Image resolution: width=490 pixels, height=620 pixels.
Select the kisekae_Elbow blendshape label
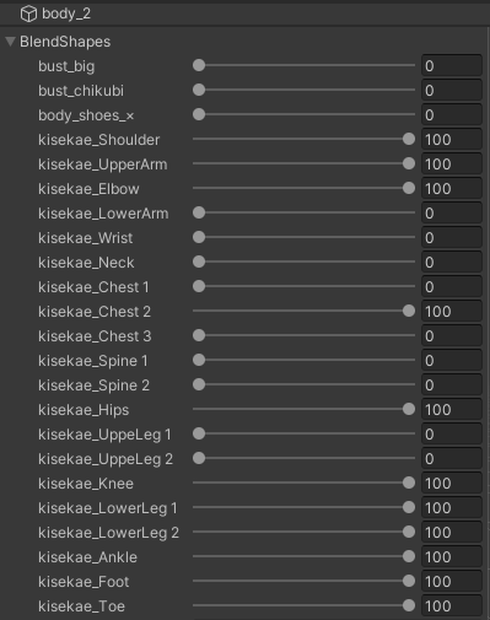pyautogui.click(x=89, y=189)
